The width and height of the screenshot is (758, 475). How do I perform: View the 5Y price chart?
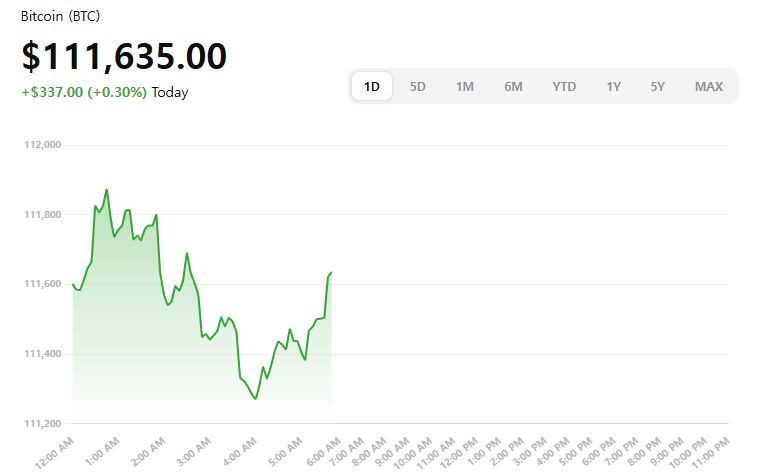(x=657, y=86)
